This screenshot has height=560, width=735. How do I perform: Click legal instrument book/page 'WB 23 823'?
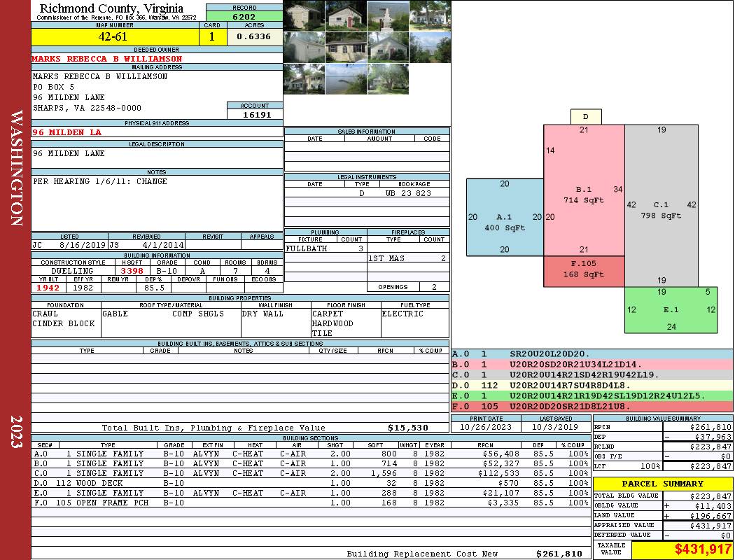[408, 193]
